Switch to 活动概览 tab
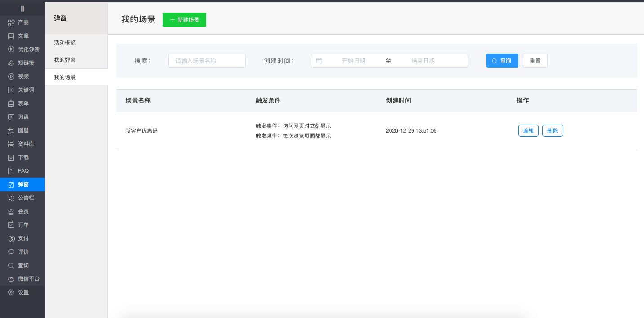This screenshot has height=318, width=644. pyautogui.click(x=65, y=43)
